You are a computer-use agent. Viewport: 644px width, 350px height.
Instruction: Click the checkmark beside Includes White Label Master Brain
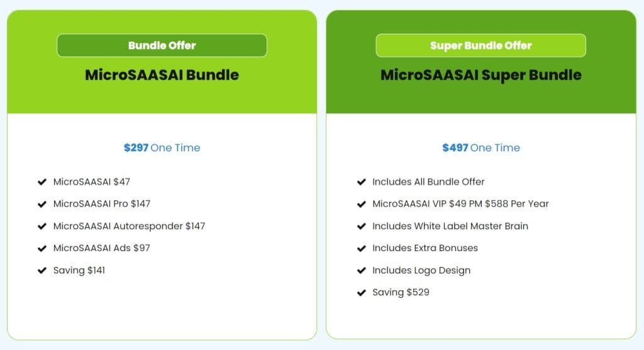362,226
